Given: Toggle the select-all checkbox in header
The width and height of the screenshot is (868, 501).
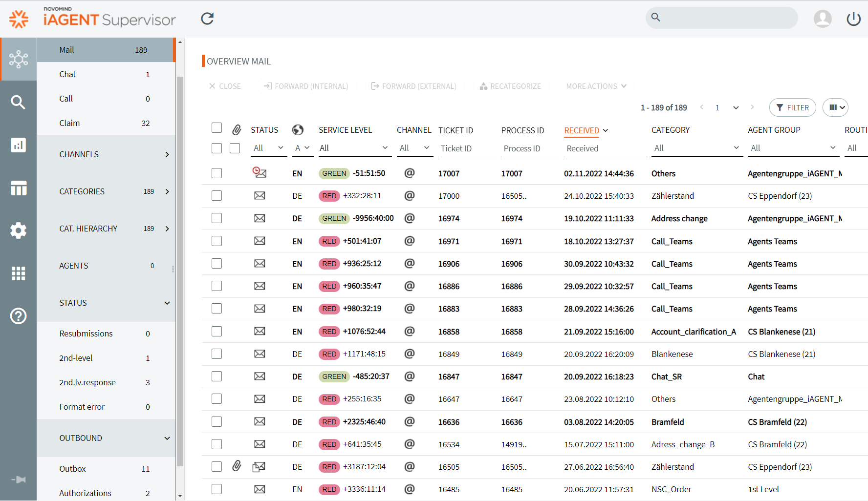Looking at the screenshot, I should coord(217,128).
